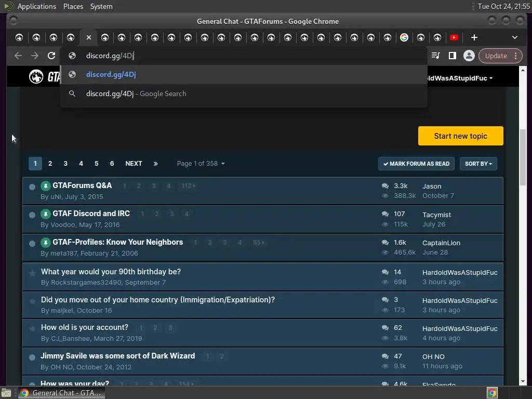The width and height of the screenshot is (532, 399).
Task: Open the media controls icon in toolbar
Action: (x=436, y=56)
